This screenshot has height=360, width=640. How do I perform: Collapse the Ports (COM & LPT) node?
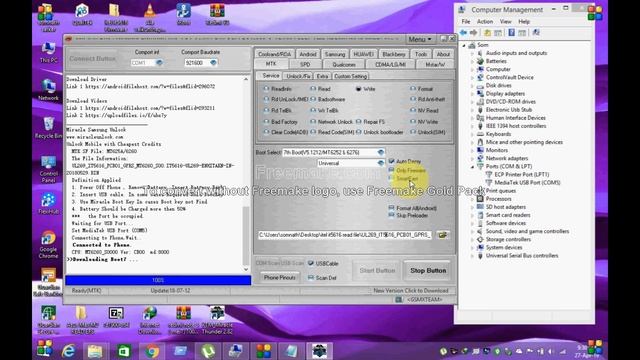pyautogui.click(x=473, y=167)
